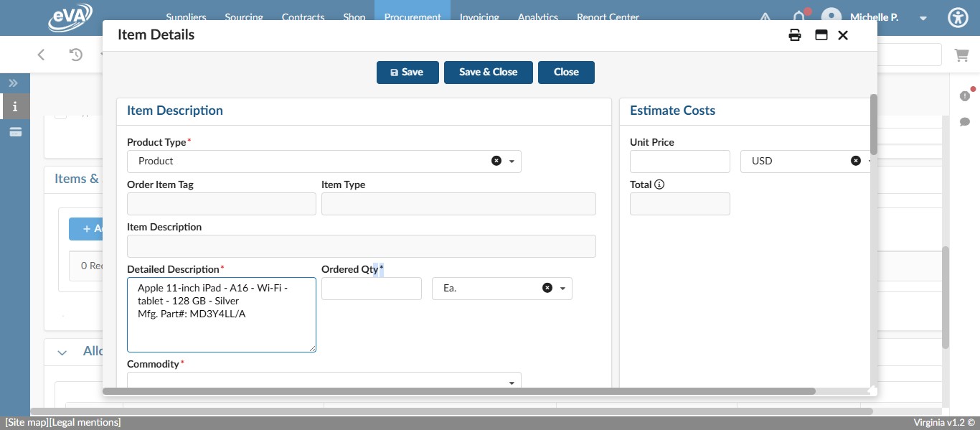Click inside the Unit Price field
The image size is (980, 430).
pos(679,161)
